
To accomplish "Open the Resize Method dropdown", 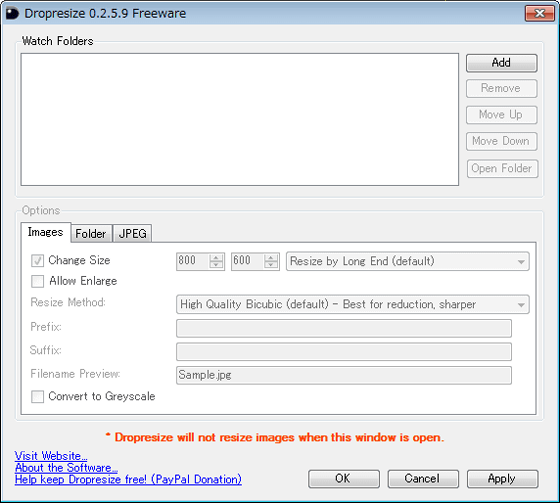I will pyautogui.click(x=352, y=304).
